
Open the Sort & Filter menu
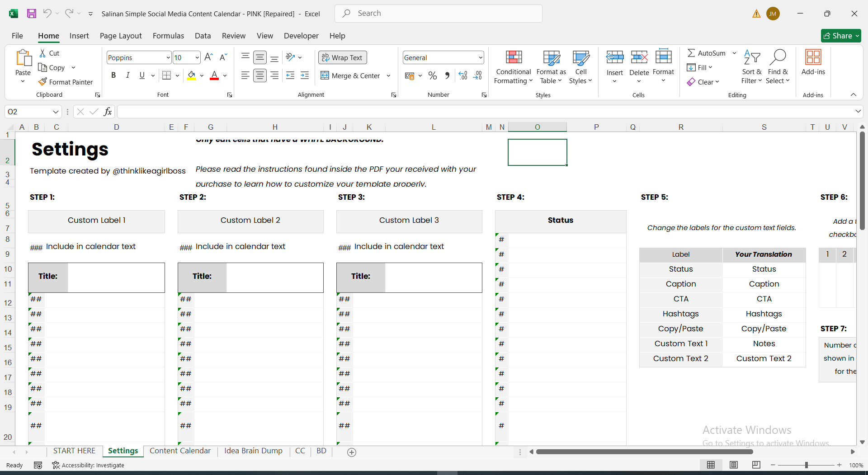coord(752,67)
